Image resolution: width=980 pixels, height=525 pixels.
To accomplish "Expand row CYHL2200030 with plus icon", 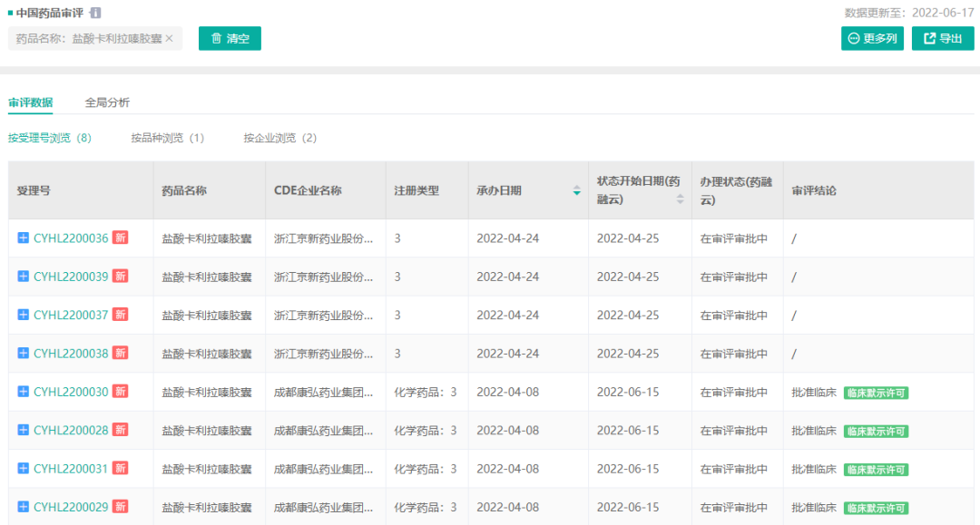I will pyautogui.click(x=24, y=392).
